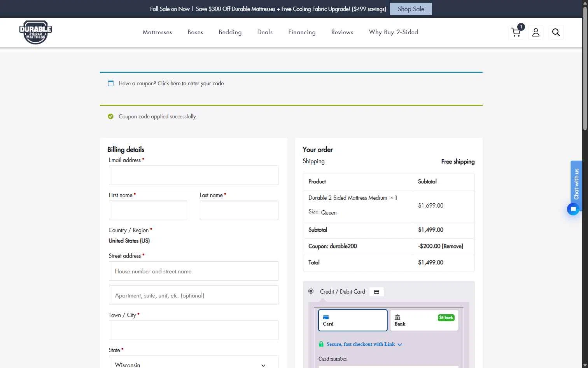The height and width of the screenshot is (368, 588).
Task: Focus the Last name field
Action: [x=239, y=210]
